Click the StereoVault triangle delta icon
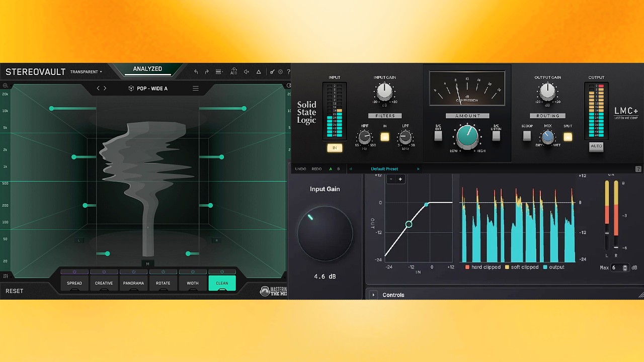The image size is (644, 362). [x=259, y=72]
